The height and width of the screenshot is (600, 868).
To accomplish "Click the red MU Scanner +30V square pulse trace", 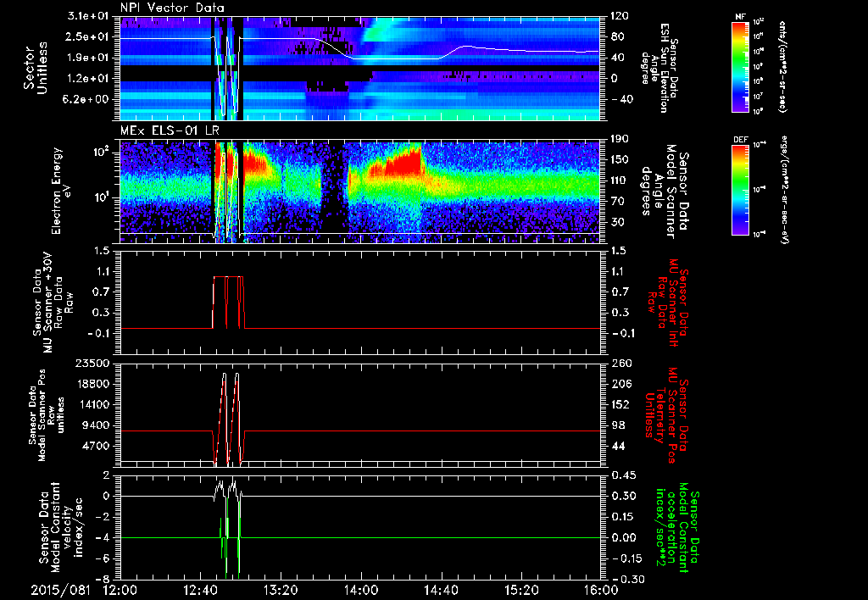I will pyautogui.click(x=228, y=303).
